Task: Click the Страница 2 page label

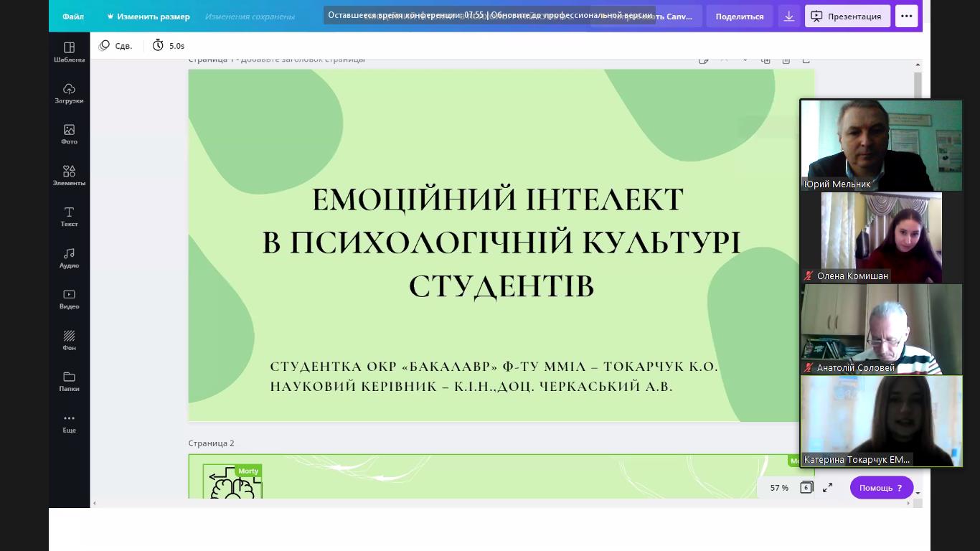Action: tap(211, 443)
